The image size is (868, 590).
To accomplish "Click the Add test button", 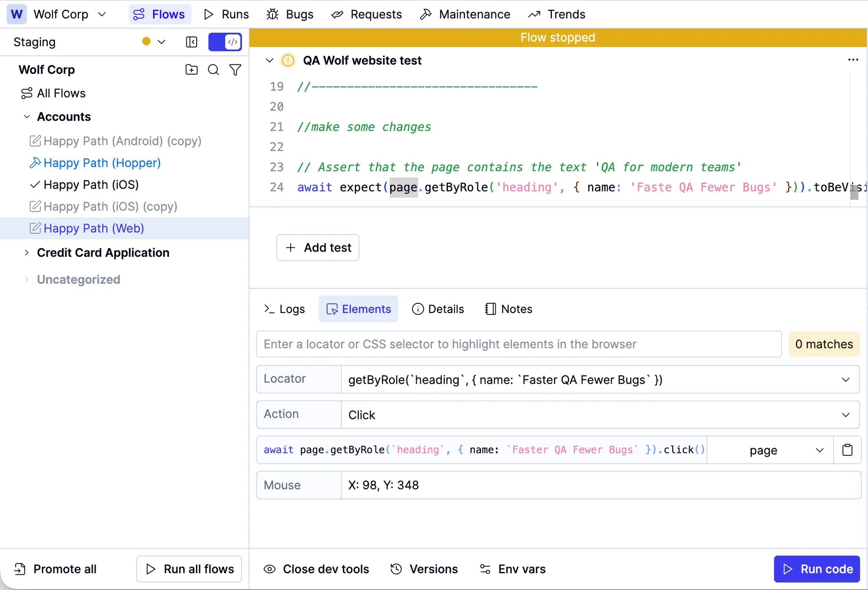I will pyautogui.click(x=318, y=248).
